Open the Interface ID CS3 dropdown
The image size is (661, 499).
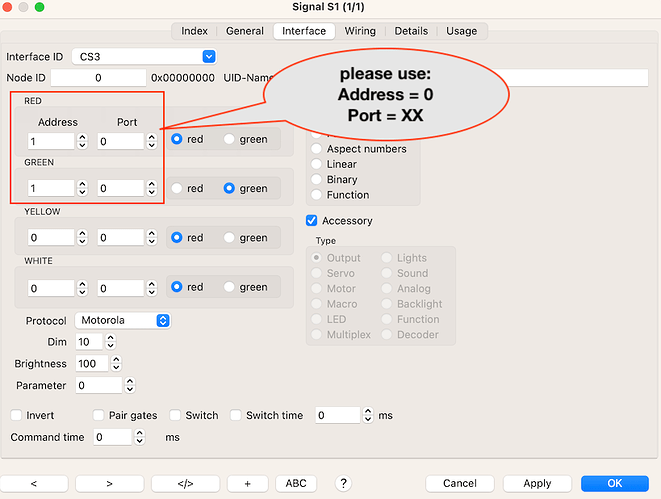pyautogui.click(x=208, y=57)
